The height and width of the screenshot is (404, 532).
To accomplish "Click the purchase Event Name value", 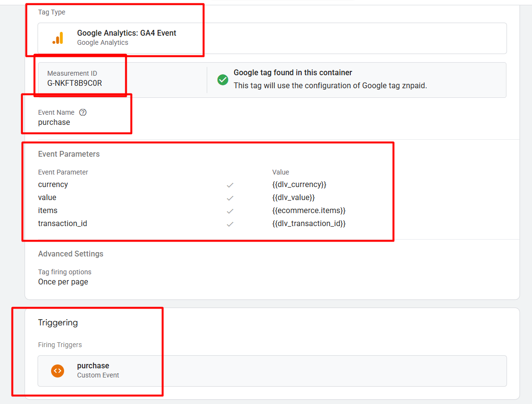I will point(54,122).
